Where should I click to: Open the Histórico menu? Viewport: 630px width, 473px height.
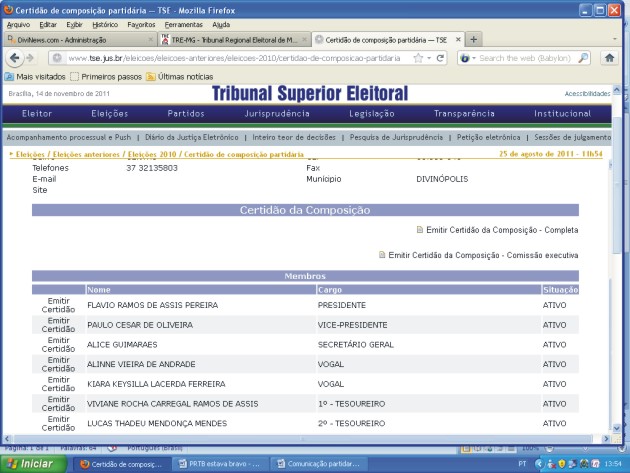(x=105, y=25)
